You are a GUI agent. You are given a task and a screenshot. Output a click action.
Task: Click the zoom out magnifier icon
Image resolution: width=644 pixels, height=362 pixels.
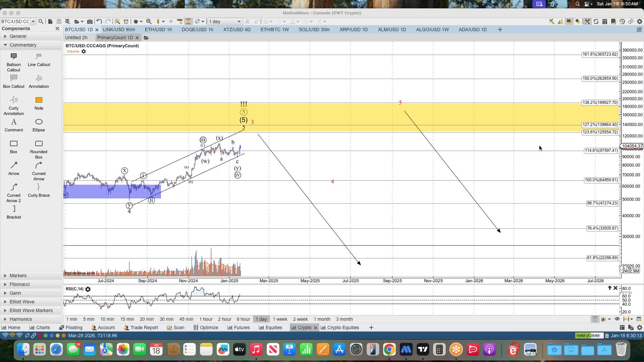pos(149,21)
